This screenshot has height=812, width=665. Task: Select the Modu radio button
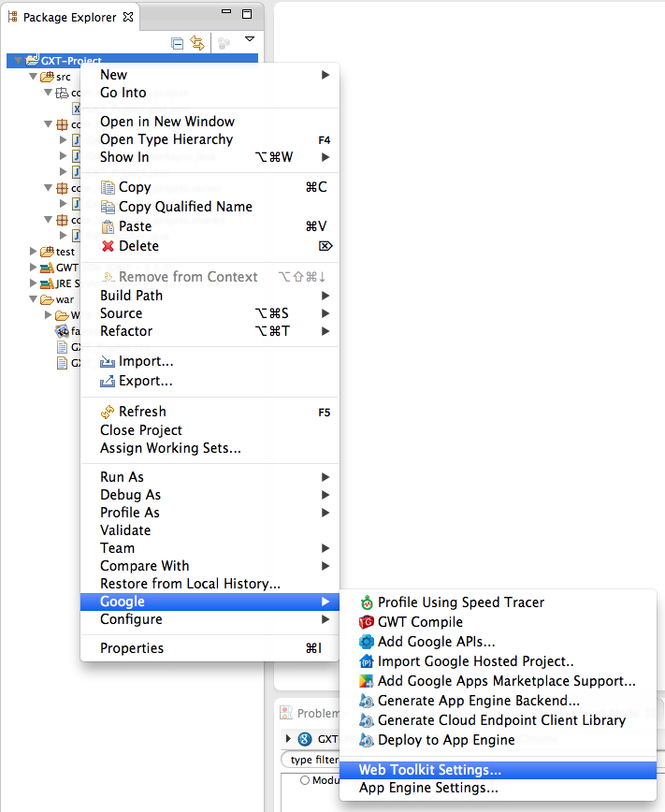coord(305,780)
